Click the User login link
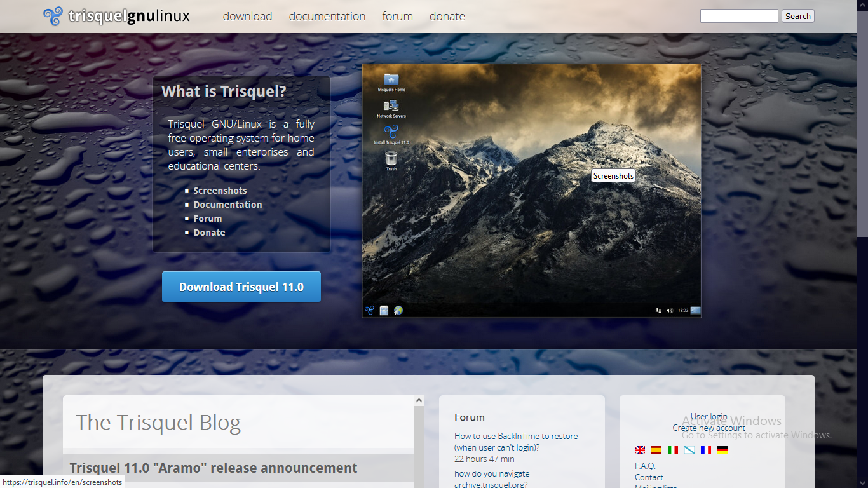 tap(709, 417)
